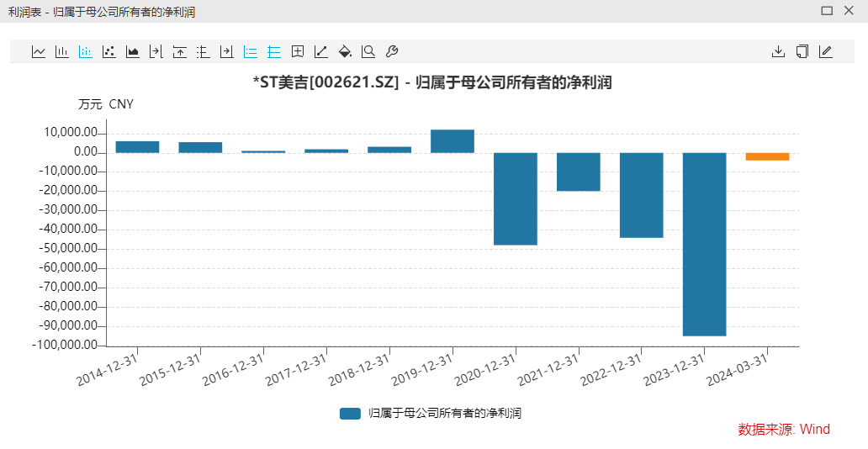Image resolution: width=868 pixels, height=449 pixels.
Task: Click the dashed lines with vertical axis icon
Action: point(204,51)
